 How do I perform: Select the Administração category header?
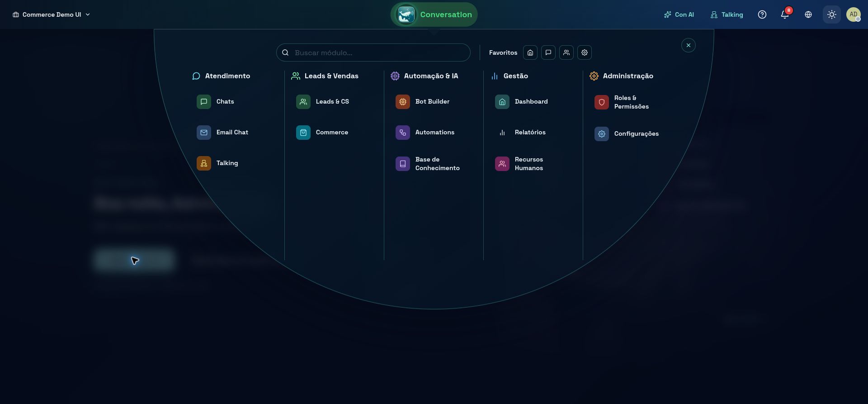click(622, 76)
